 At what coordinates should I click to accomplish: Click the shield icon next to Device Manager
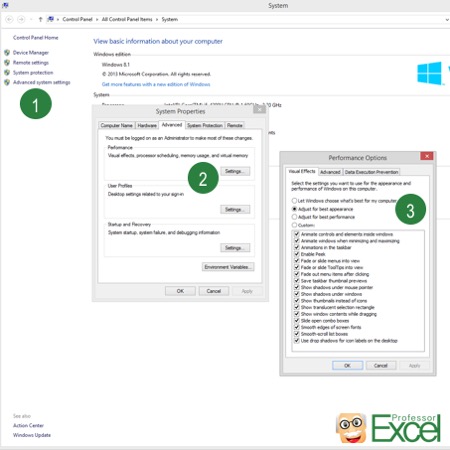[7, 52]
